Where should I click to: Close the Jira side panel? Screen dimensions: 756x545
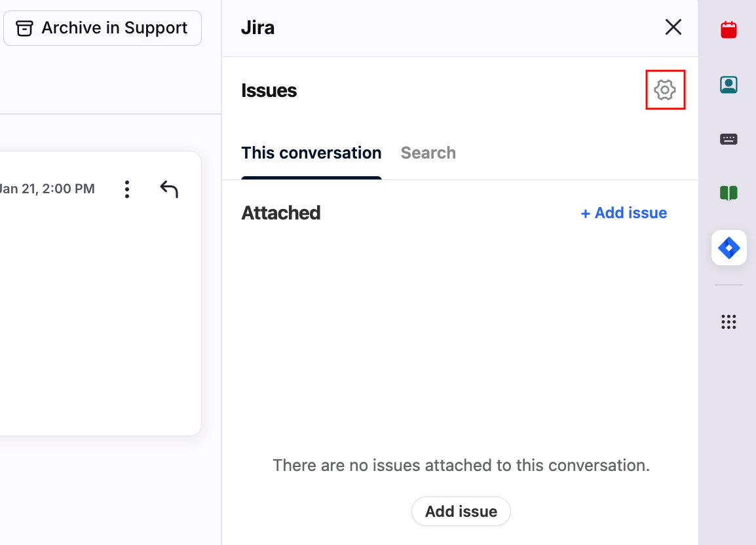pyautogui.click(x=673, y=28)
